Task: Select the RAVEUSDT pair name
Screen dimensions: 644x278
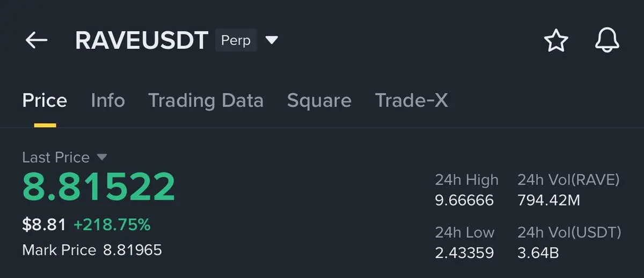Action: (x=142, y=41)
